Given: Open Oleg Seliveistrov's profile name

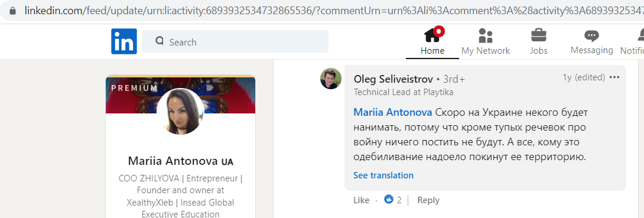Looking at the screenshot, I should pyautogui.click(x=393, y=79).
